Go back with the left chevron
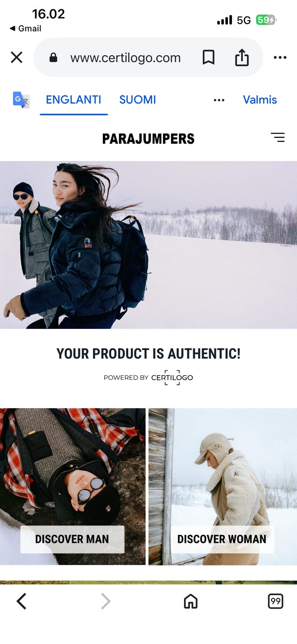297x644 pixels. 22,601
